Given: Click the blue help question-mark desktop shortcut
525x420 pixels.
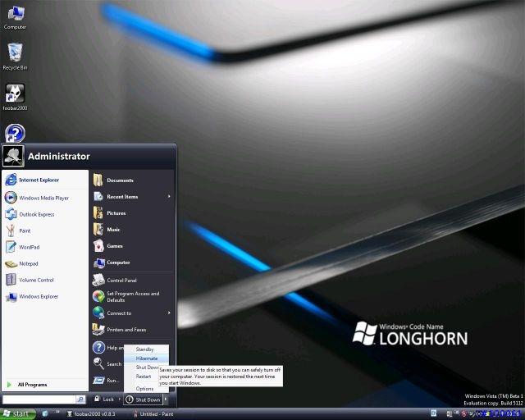Looking at the screenshot, I should click(x=15, y=133).
